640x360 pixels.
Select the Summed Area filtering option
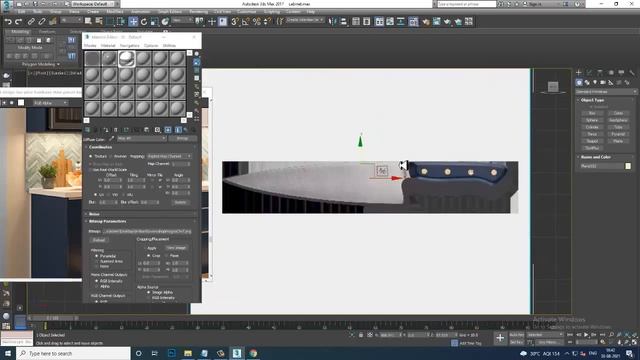97,261
